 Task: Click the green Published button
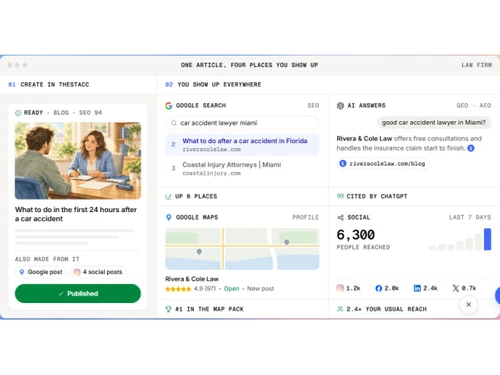(78, 293)
